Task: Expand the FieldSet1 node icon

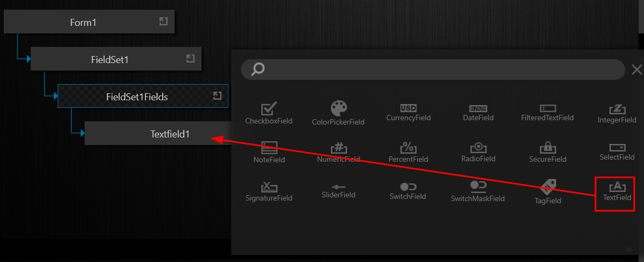Action: pos(190,58)
